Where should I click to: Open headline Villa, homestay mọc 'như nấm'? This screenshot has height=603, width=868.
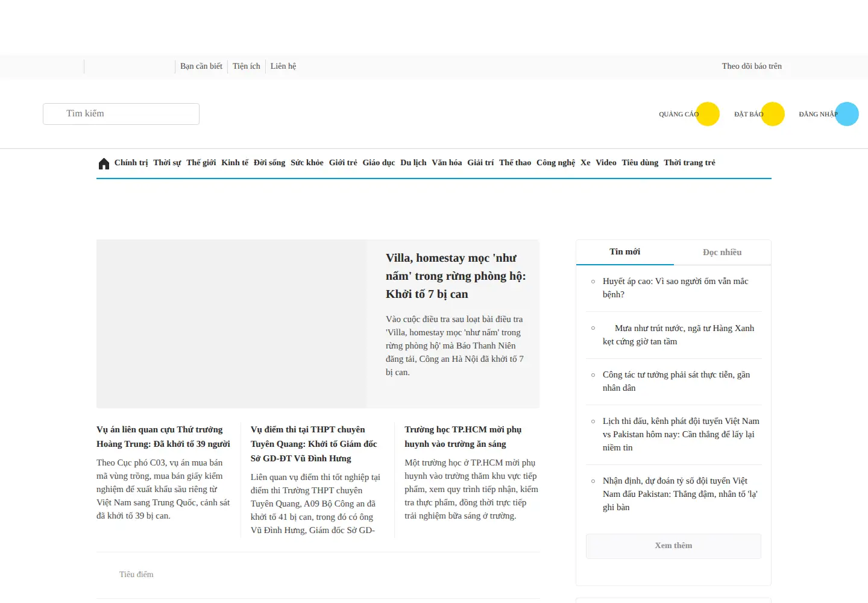(x=456, y=276)
